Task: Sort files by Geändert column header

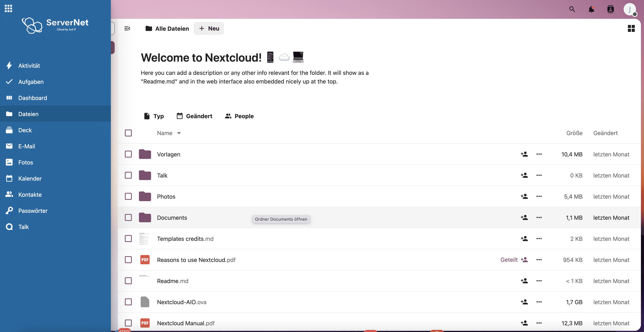Action: (605, 133)
